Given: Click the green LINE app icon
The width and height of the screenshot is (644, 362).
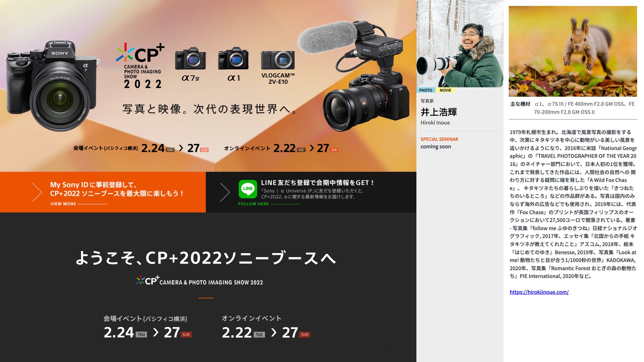Looking at the screenshot, I should [x=248, y=189].
